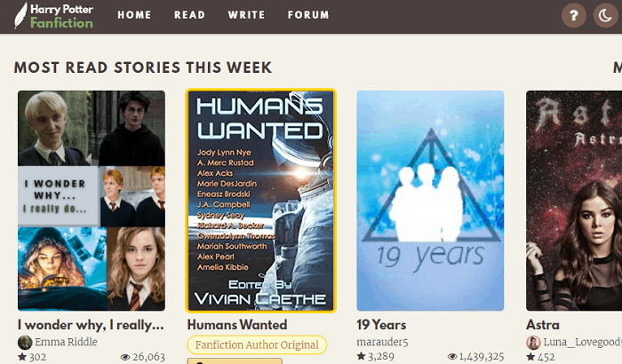The image size is (622, 364).
Task: Go to the HOME menu item
Action: pos(134,15)
